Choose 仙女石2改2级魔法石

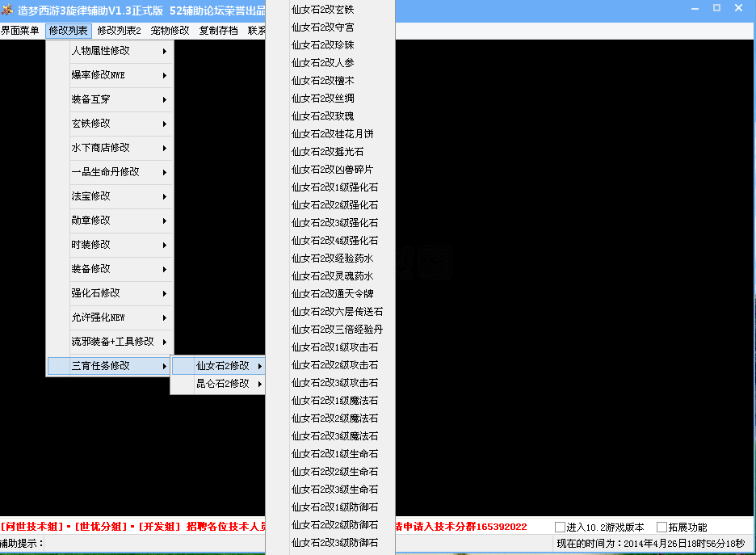[330, 418]
